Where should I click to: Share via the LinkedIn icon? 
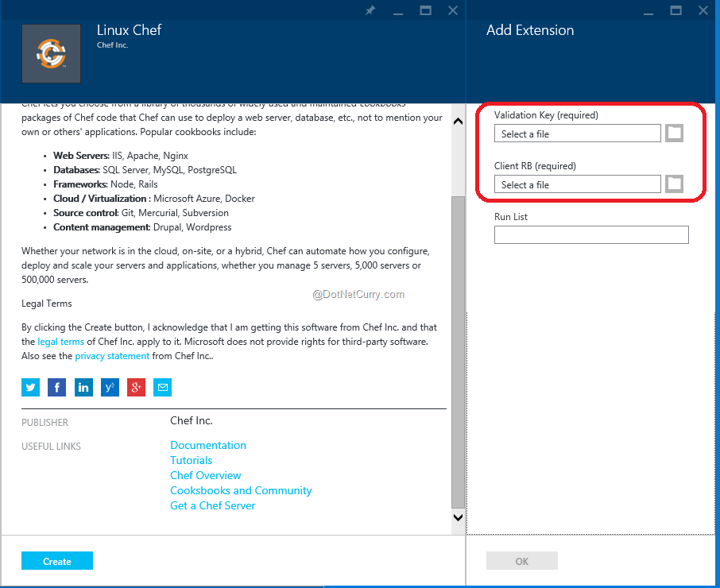(x=83, y=387)
